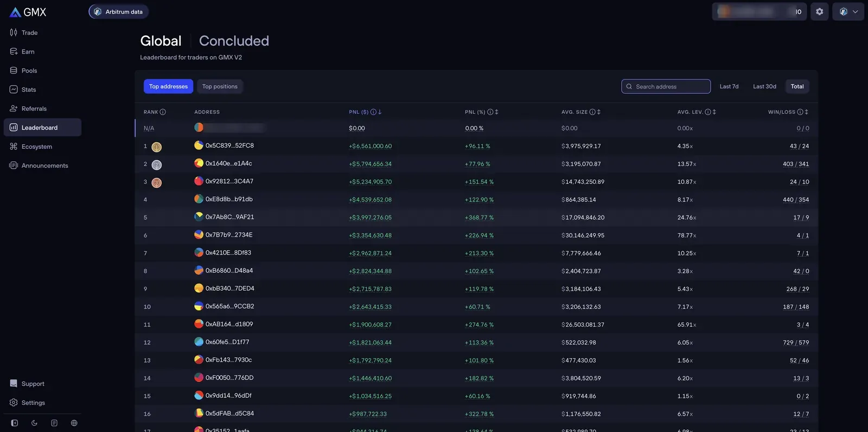
Task: Show the PNL (%) info icon
Action: tap(490, 112)
